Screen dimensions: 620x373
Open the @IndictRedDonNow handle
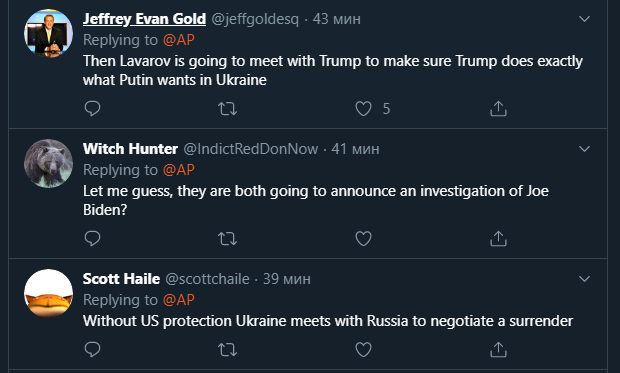click(251, 149)
